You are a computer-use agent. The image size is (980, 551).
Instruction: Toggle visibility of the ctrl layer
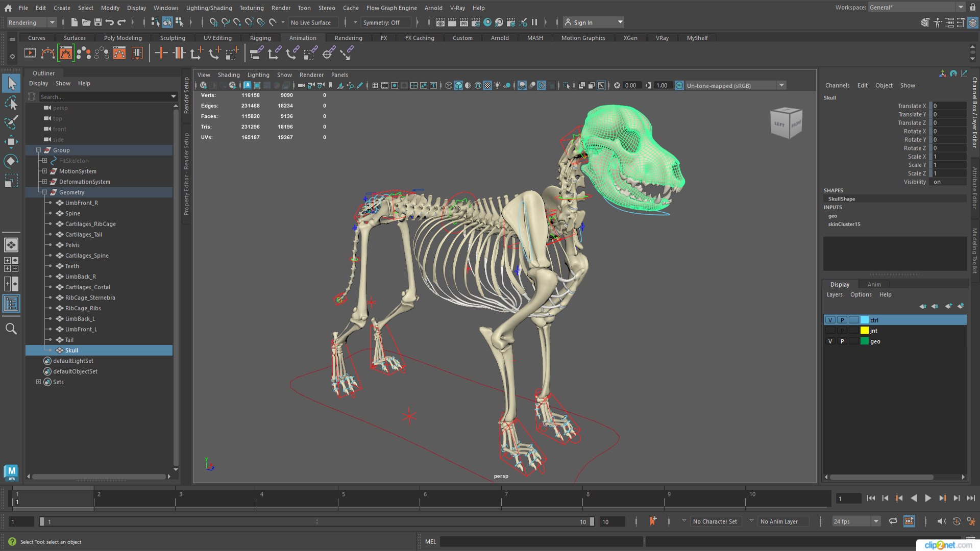[830, 320]
